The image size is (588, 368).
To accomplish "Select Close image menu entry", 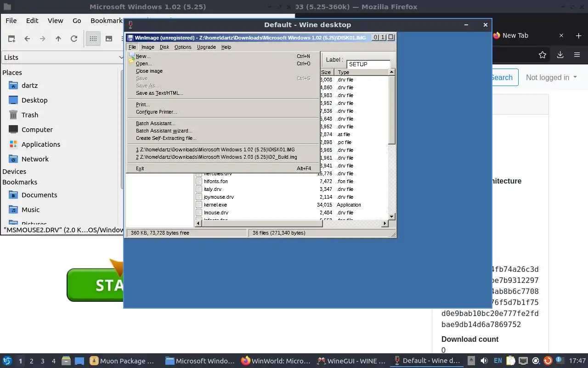I will coord(223,71).
